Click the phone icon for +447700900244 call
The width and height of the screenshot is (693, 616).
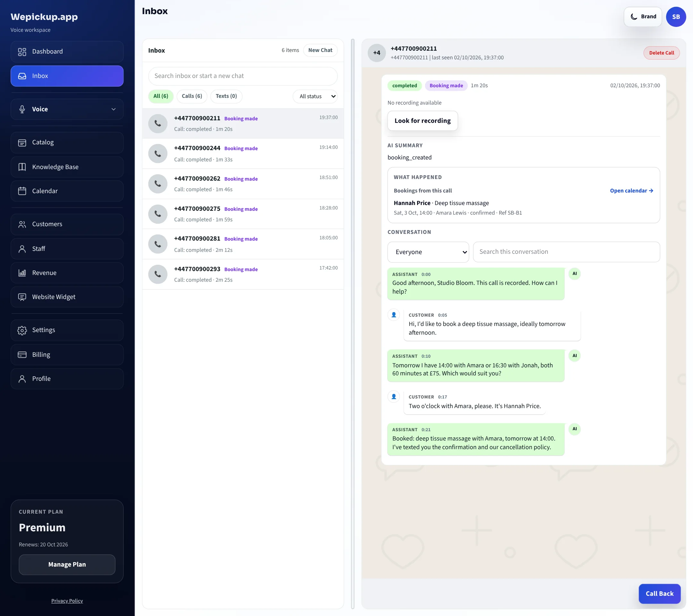click(158, 154)
